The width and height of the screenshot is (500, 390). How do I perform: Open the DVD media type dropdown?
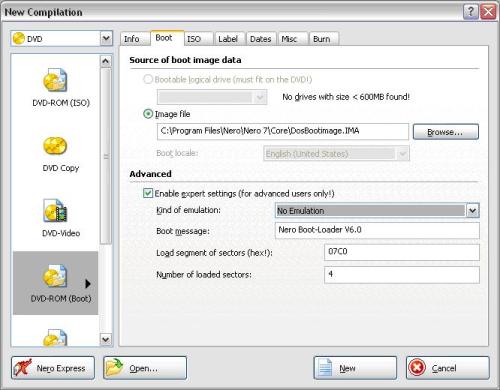tap(106, 38)
